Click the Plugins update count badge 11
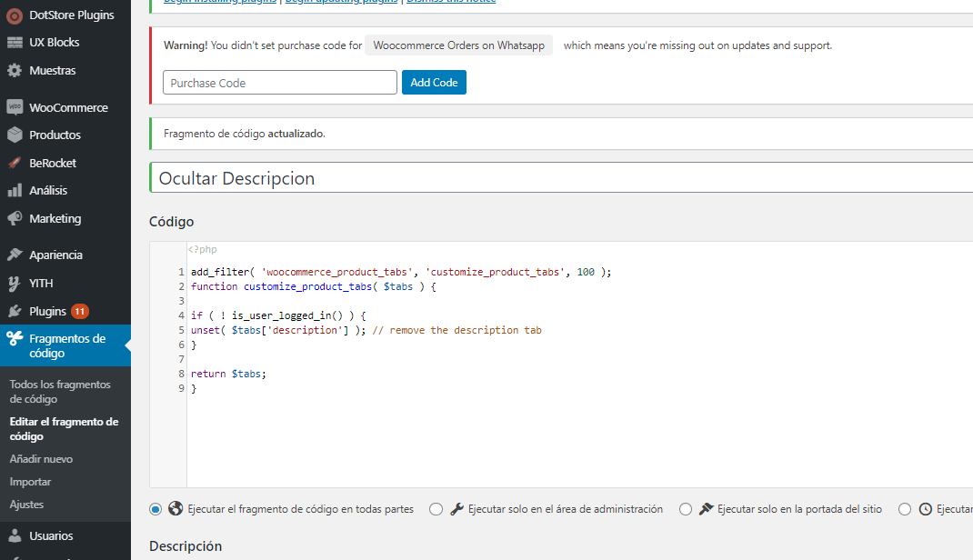This screenshot has width=973, height=560. (x=79, y=311)
